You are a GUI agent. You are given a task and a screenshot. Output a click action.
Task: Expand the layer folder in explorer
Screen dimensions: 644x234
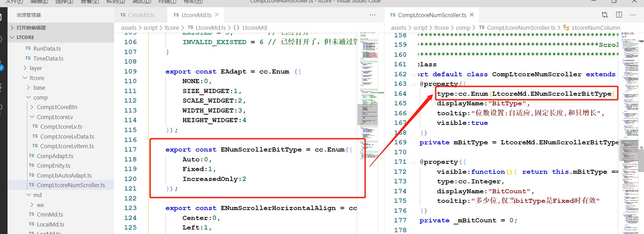(25, 68)
